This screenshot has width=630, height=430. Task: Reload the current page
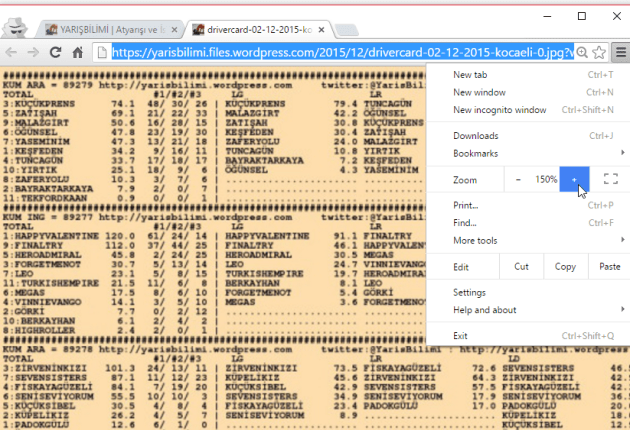click(55, 52)
